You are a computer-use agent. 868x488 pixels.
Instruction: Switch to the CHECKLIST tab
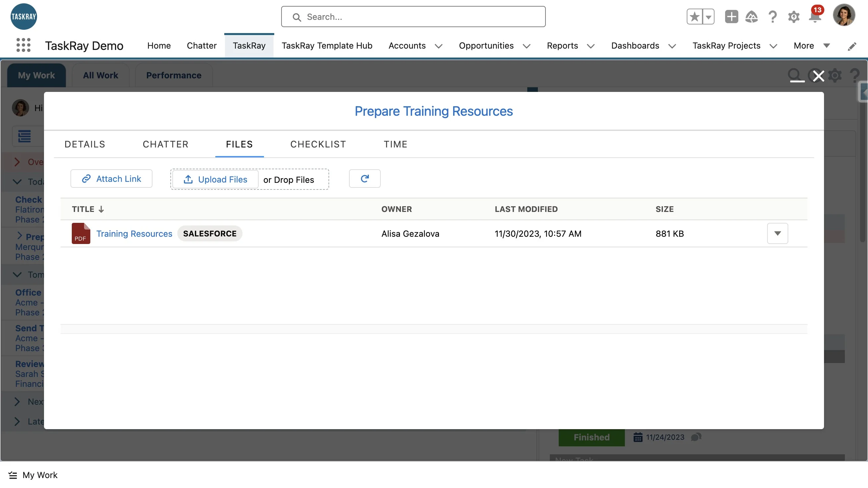[318, 144]
